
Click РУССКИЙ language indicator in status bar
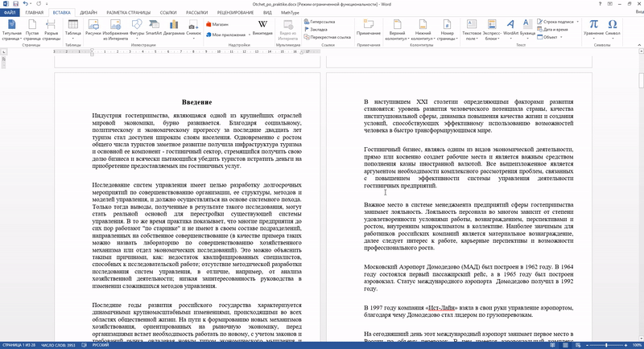(x=101, y=345)
